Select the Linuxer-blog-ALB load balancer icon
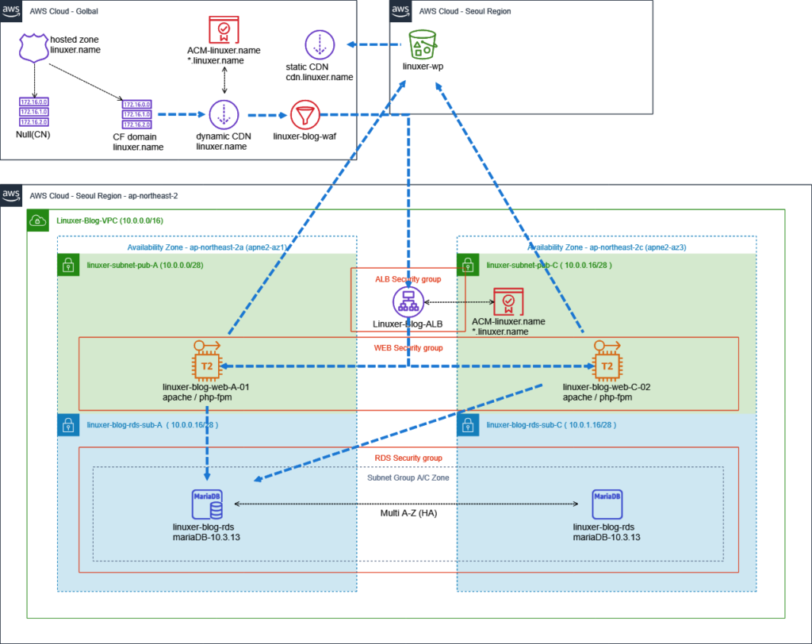The image size is (812, 644). click(408, 303)
